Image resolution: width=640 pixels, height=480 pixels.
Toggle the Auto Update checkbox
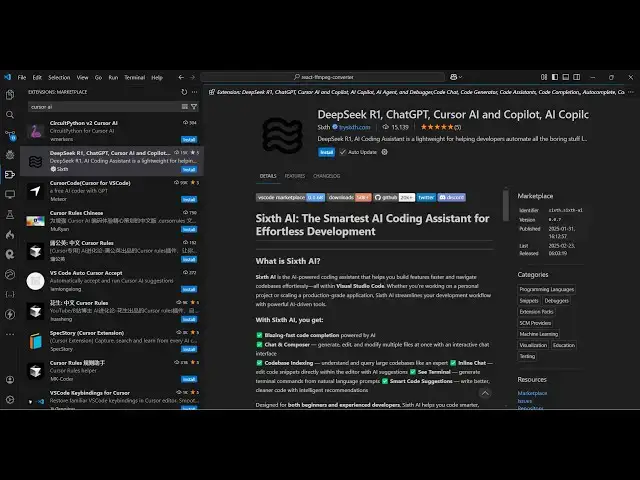(343, 152)
